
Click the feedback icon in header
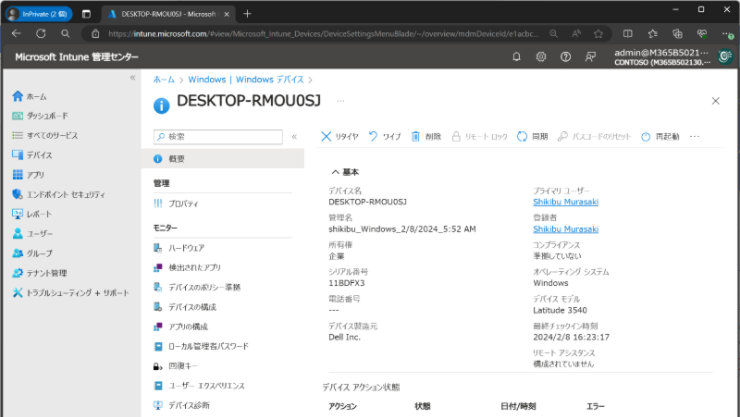(x=590, y=57)
